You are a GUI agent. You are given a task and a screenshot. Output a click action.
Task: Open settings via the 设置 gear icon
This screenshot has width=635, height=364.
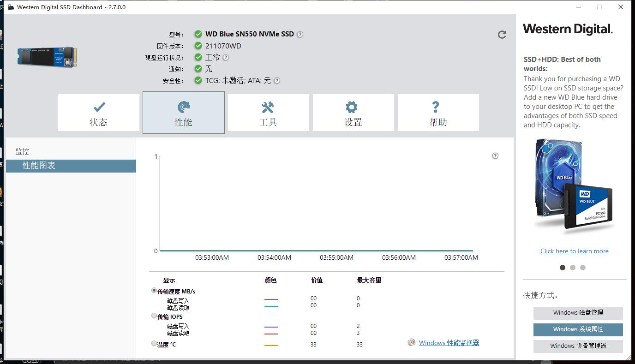coord(353,107)
